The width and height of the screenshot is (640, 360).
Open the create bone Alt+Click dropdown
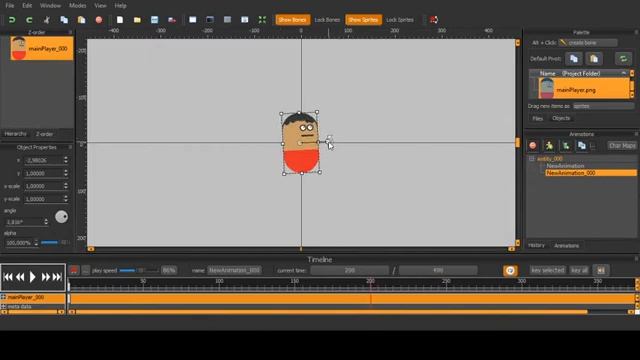[x=588, y=42]
